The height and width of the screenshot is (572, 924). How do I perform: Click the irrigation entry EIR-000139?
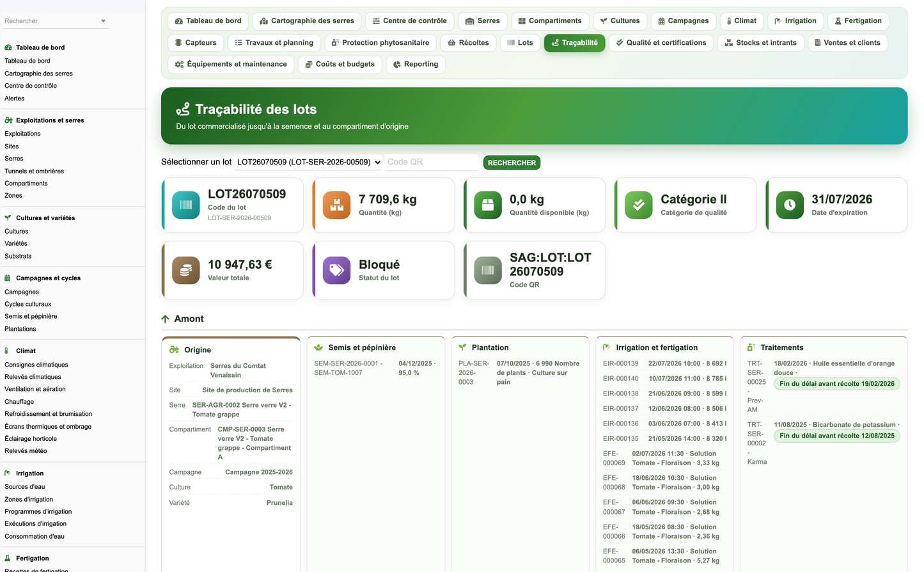coord(665,363)
